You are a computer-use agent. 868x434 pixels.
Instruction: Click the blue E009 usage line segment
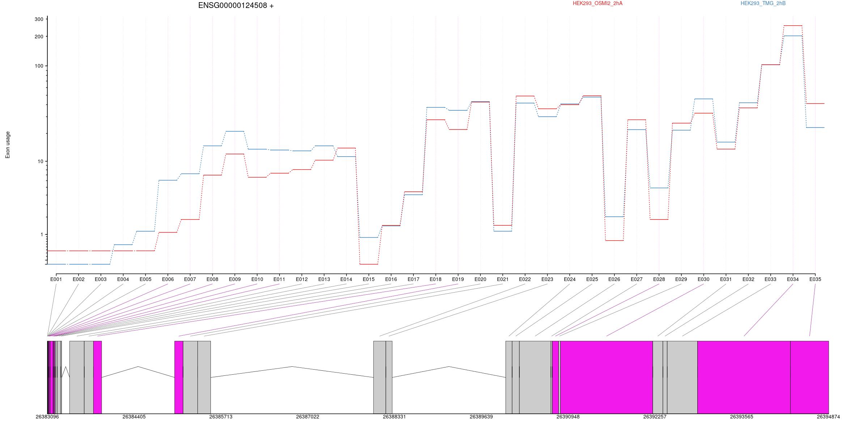coord(235,131)
